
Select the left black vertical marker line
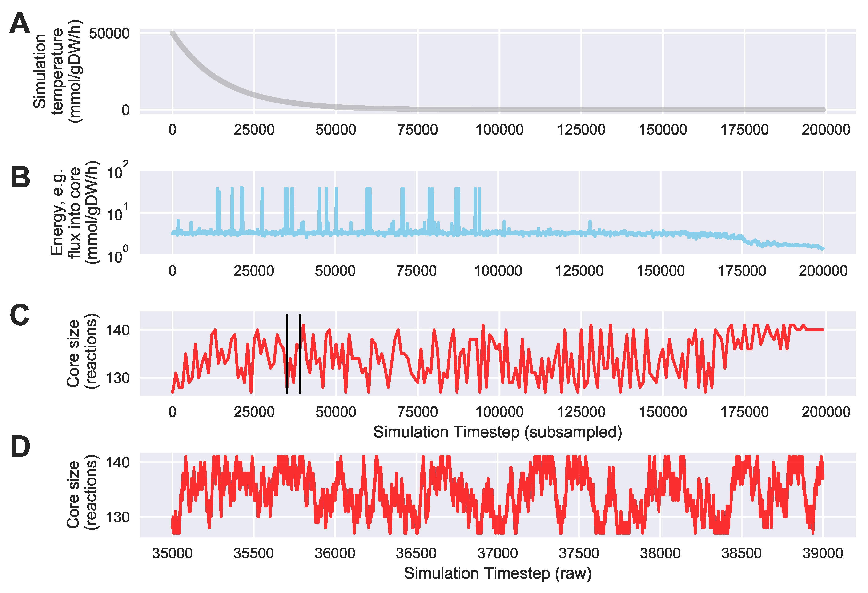tap(287, 336)
